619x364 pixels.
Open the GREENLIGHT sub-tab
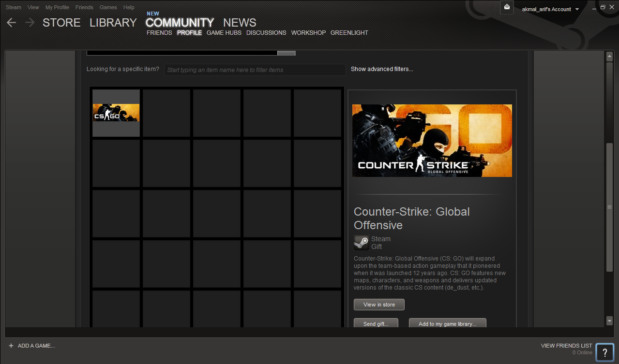click(349, 33)
